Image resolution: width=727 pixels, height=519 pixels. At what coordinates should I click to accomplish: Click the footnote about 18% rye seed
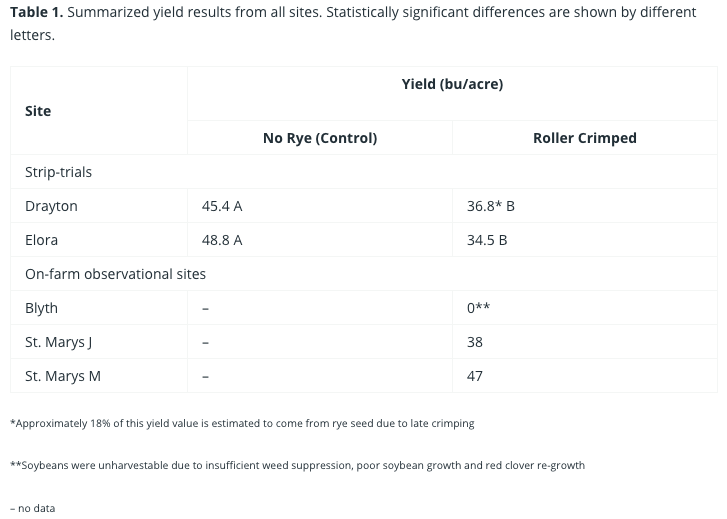tap(242, 423)
